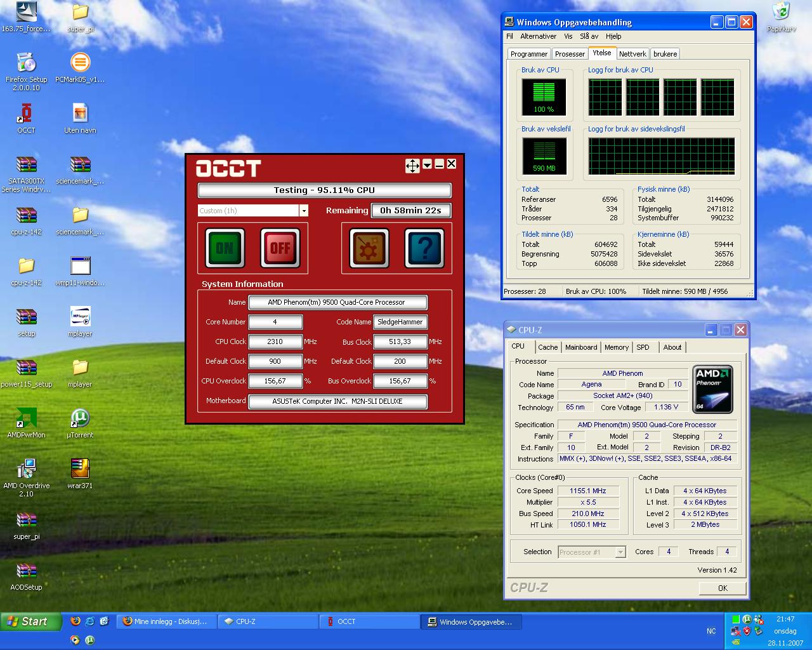Screen dimensions: 812x650
Task: Select the Firefox Setup 2.0.0.10 desktop icon
Action: (26, 72)
